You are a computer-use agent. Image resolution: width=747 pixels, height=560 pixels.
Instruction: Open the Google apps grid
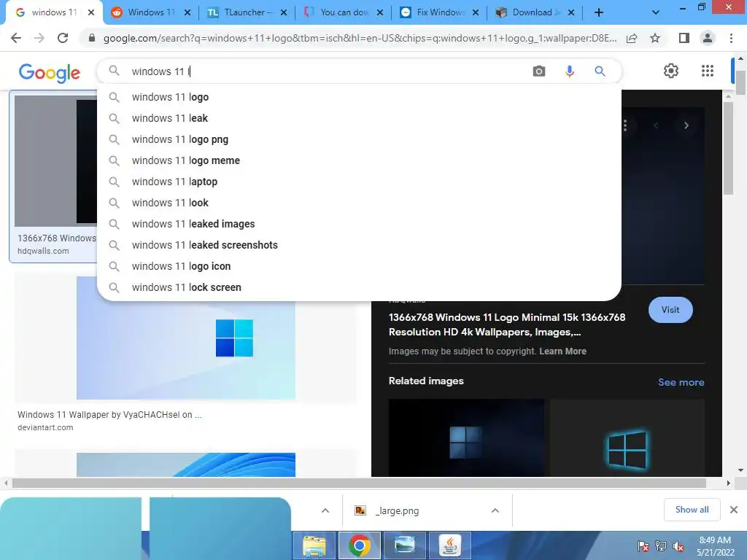coord(708,71)
